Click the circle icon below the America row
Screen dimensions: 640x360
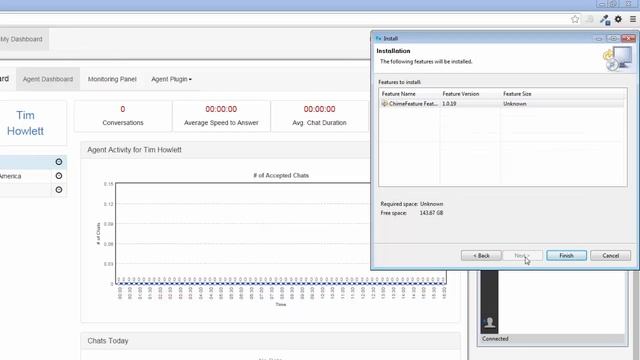pos(59,190)
